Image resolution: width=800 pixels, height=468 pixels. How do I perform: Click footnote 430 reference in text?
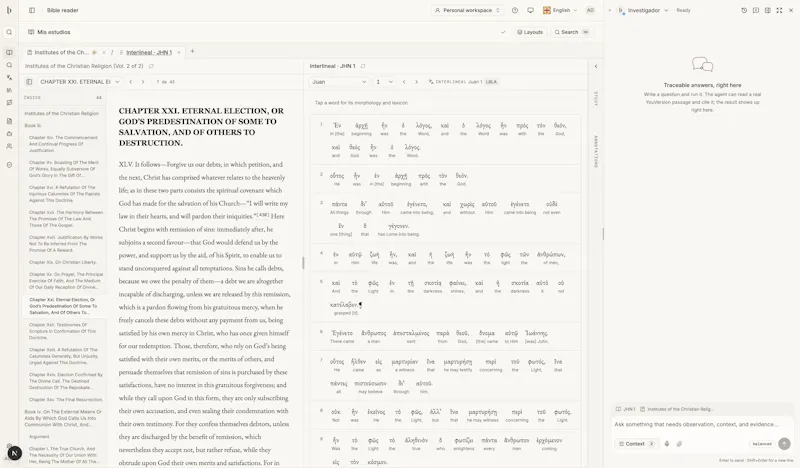pos(262,214)
